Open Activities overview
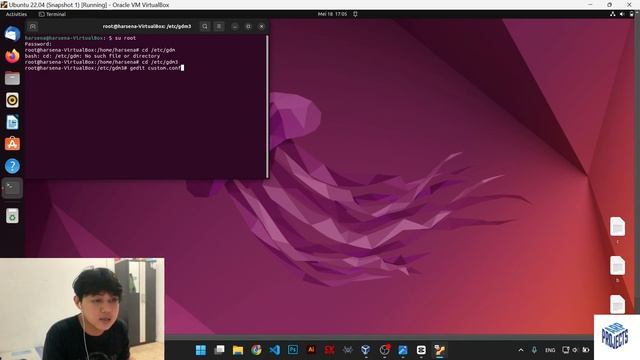The height and width of the screenshot is (360, 640). coord(16,14)
